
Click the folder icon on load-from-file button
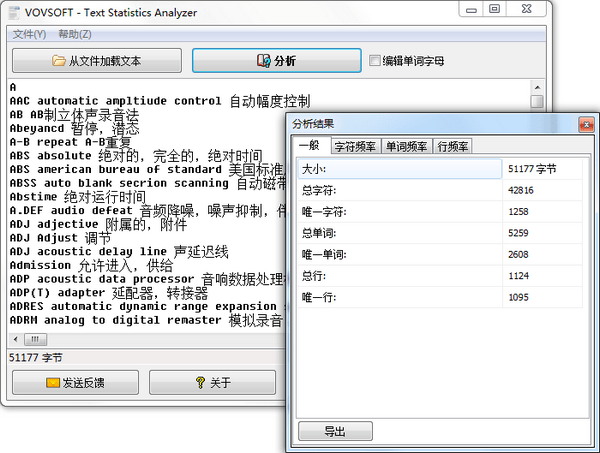59,61
